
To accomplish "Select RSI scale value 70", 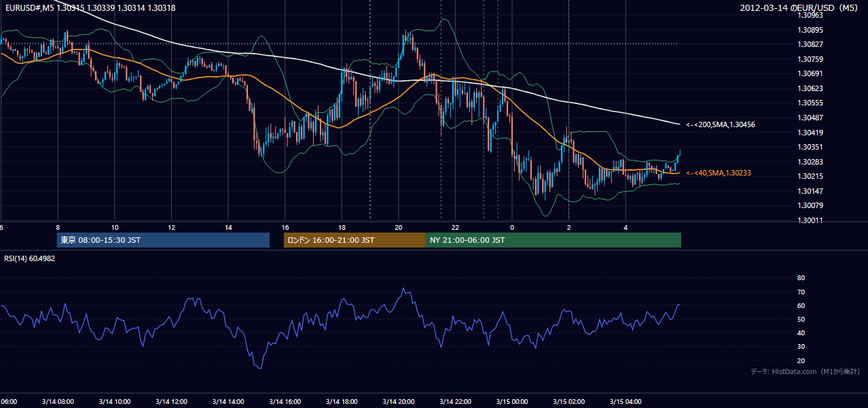I will (801, 292).
